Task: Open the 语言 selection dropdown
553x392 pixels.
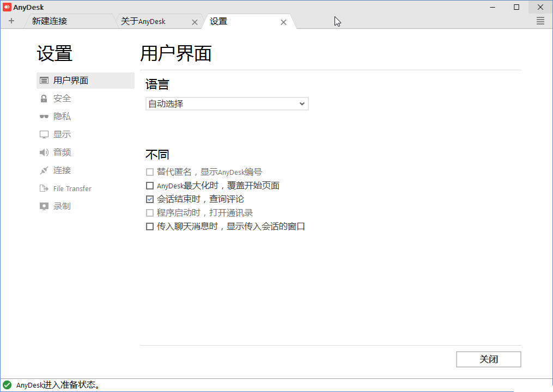Action: click(x=227, y=103)
